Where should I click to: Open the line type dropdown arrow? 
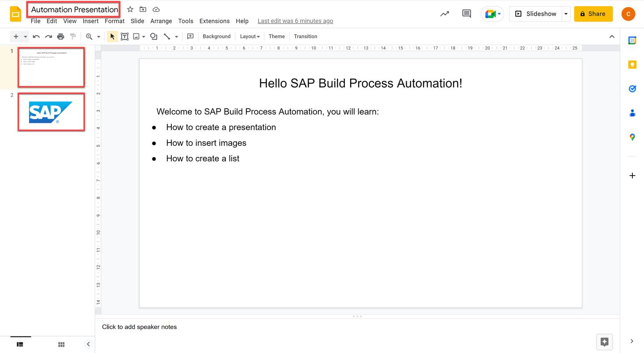176,37
